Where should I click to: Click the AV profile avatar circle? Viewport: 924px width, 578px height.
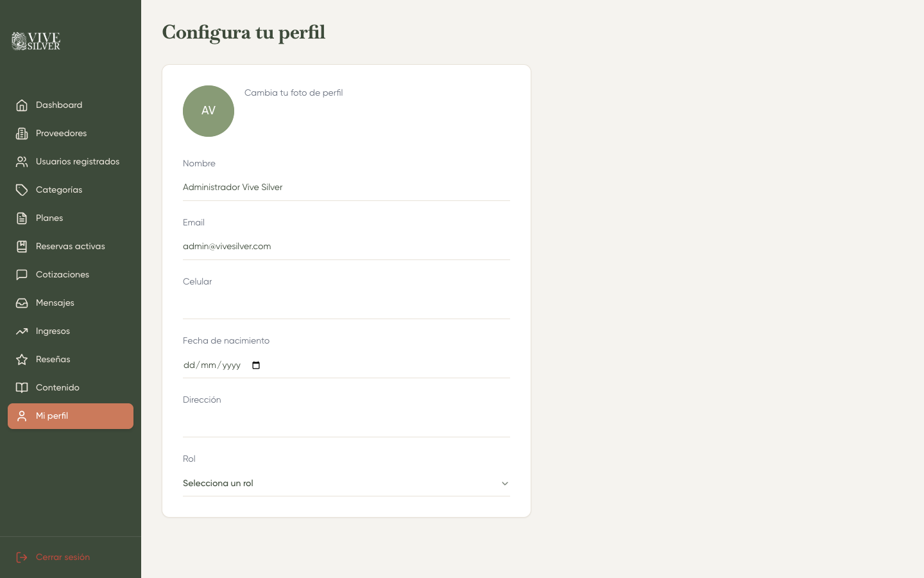coord(209,110)
